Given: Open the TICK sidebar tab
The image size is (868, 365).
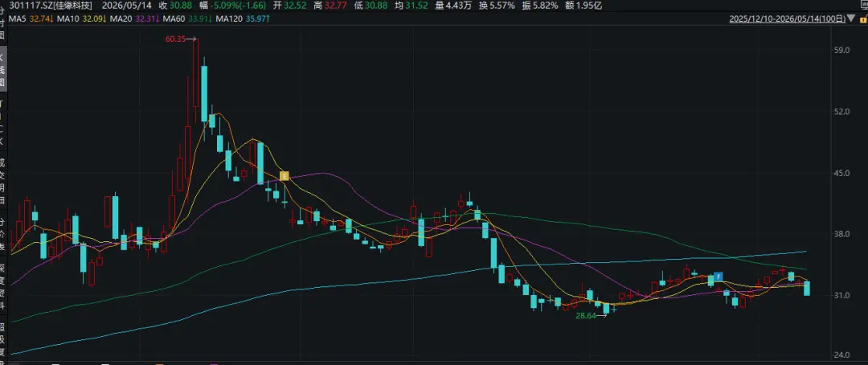Looking at the screenshot, I should pos(2,122).
